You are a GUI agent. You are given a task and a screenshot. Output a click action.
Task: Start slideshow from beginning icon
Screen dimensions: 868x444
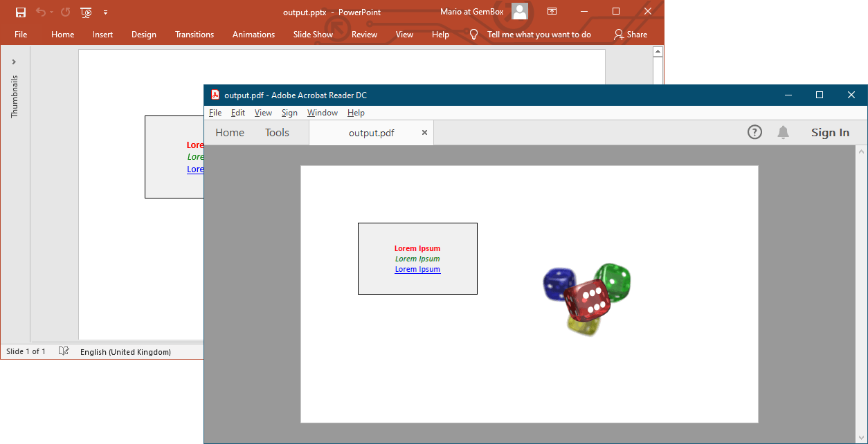(86, 12)
